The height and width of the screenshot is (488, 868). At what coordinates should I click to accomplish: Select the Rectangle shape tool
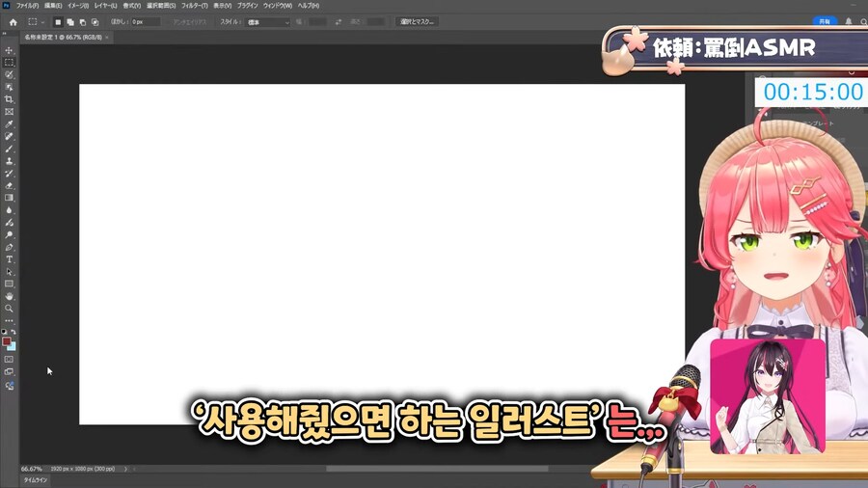(x=9, y=284)
